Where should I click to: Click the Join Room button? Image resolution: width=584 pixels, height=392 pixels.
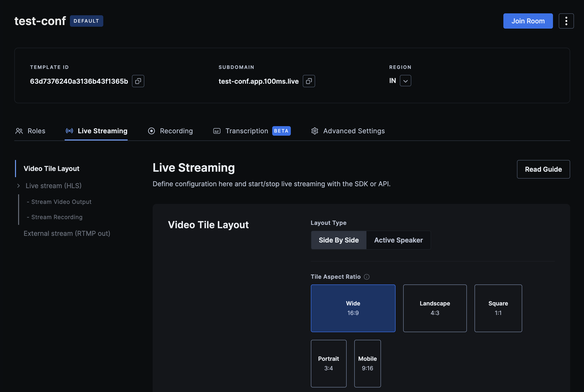click(528, 21)
